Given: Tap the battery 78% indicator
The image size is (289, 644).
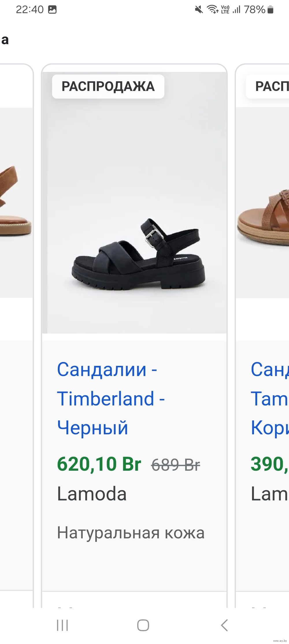Looking at the screenshot, I should click(x=258, y=10).
